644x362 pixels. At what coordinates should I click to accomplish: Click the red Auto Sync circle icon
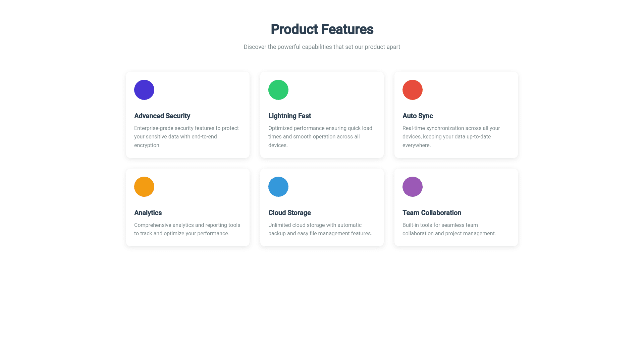click(413, 90)
